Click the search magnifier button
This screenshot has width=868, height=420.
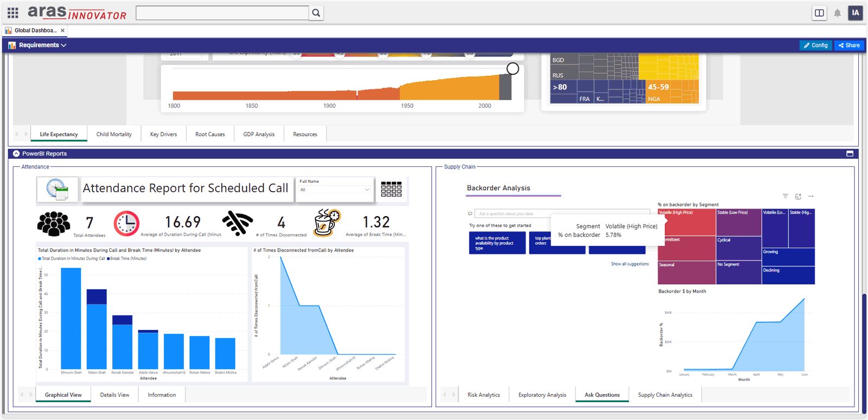316,13
